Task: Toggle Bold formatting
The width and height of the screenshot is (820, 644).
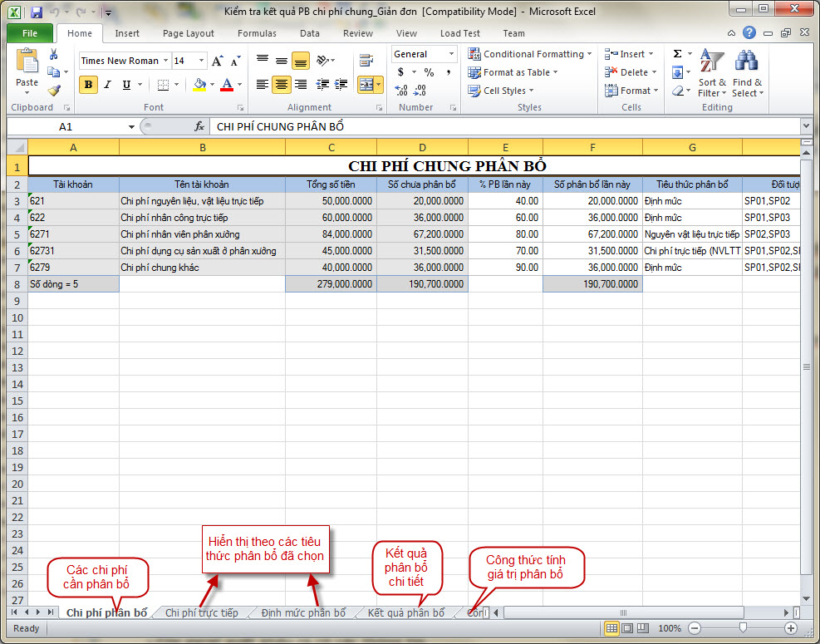Action: pyautogui.click(x=88, y=85)
